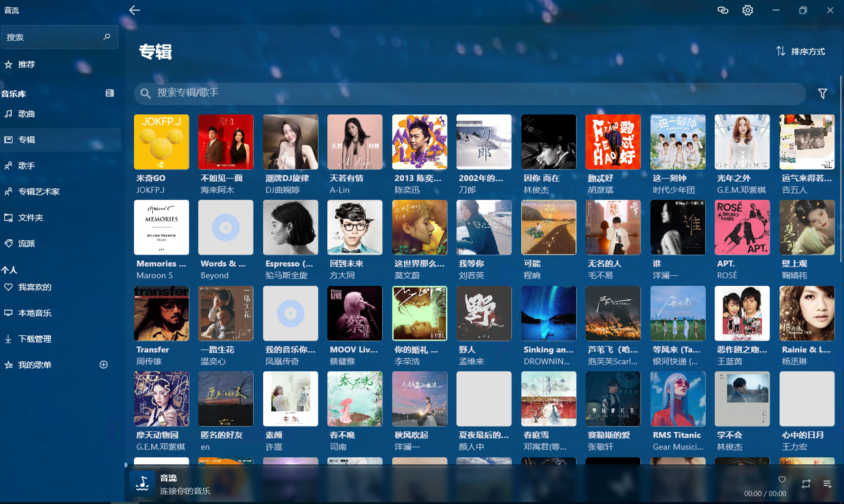Open 本地音乐 local music
The image size is (844, 504).
click(60, 313)
